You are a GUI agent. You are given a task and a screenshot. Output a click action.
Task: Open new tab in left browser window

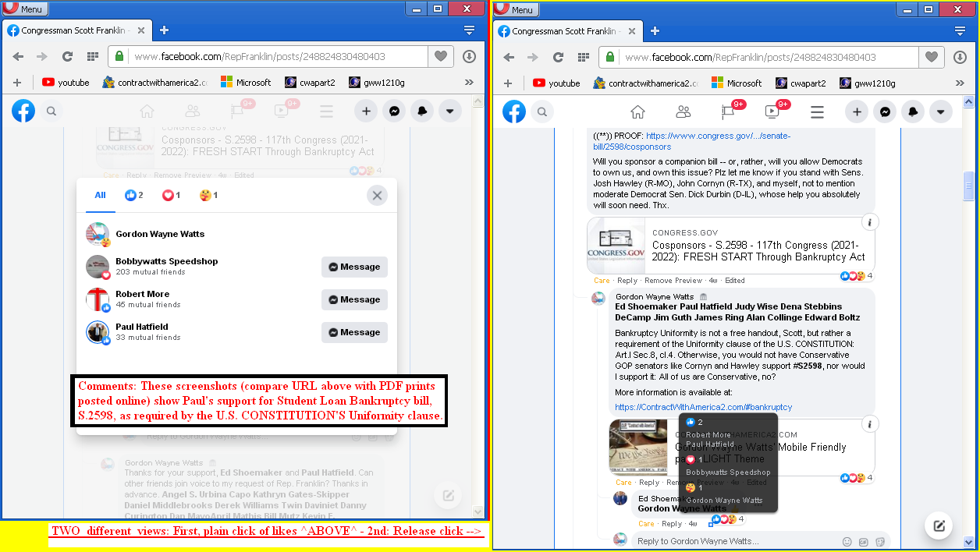[x=164, y=30]
